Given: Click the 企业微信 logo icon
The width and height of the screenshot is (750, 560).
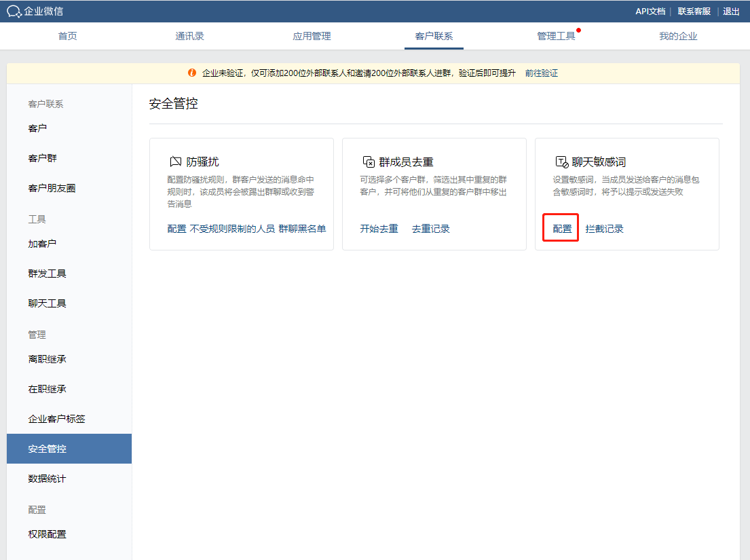Looking at the screenshot, I should click(x=14, y=12).
